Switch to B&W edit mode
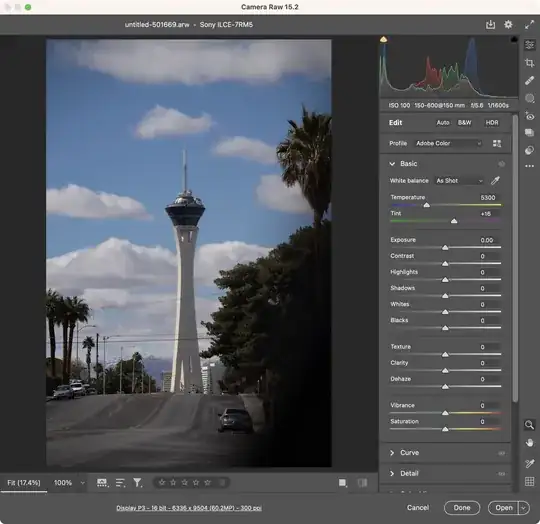 point(464,123)
